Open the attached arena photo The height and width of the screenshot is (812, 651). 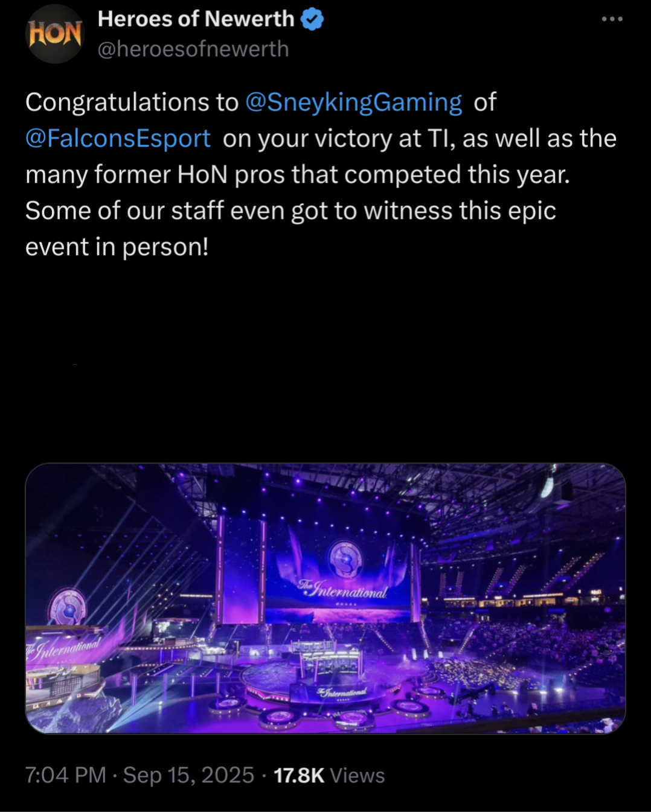point(325,598)
